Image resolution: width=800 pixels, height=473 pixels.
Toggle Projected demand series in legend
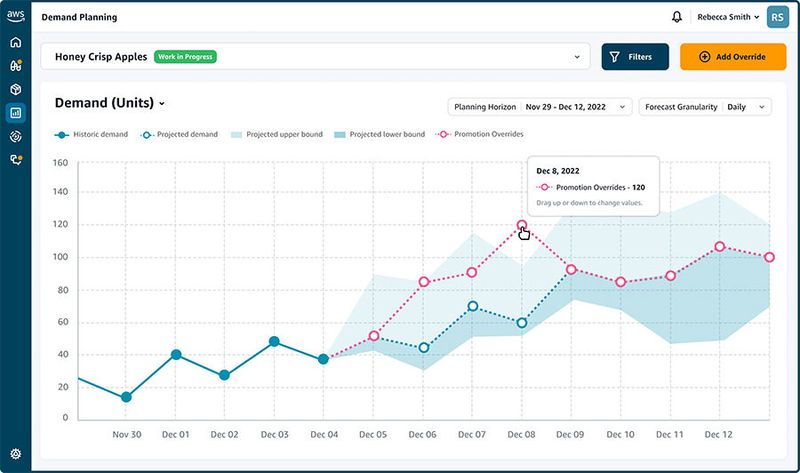tap(181, 134)
